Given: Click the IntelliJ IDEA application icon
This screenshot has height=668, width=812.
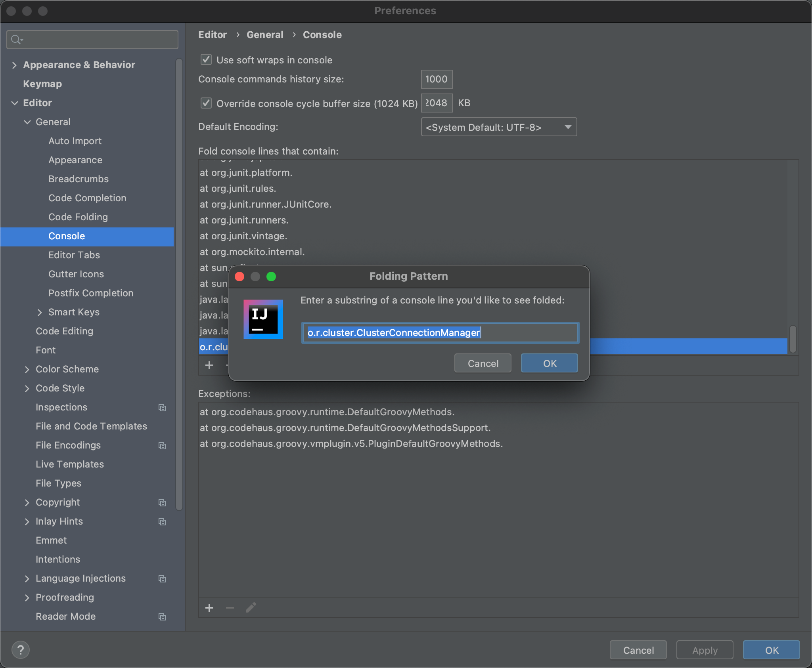Looking at the screenshot, I should tap(262, 317).
